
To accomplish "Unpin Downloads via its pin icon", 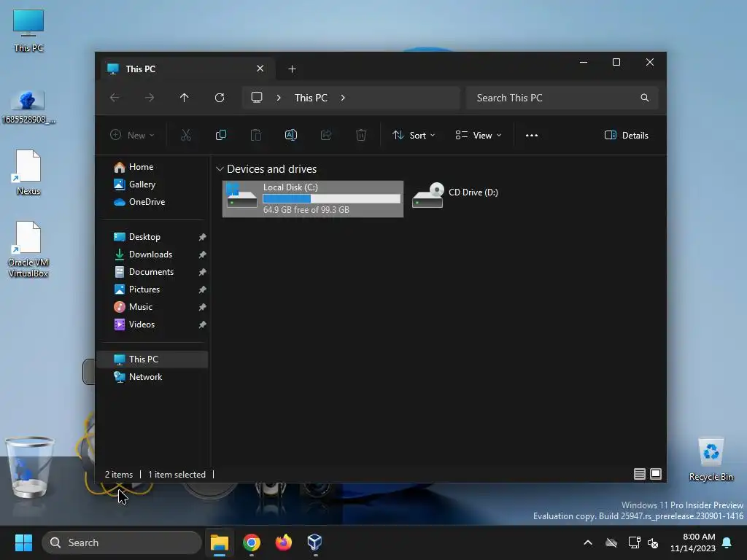I will [203, 254].
